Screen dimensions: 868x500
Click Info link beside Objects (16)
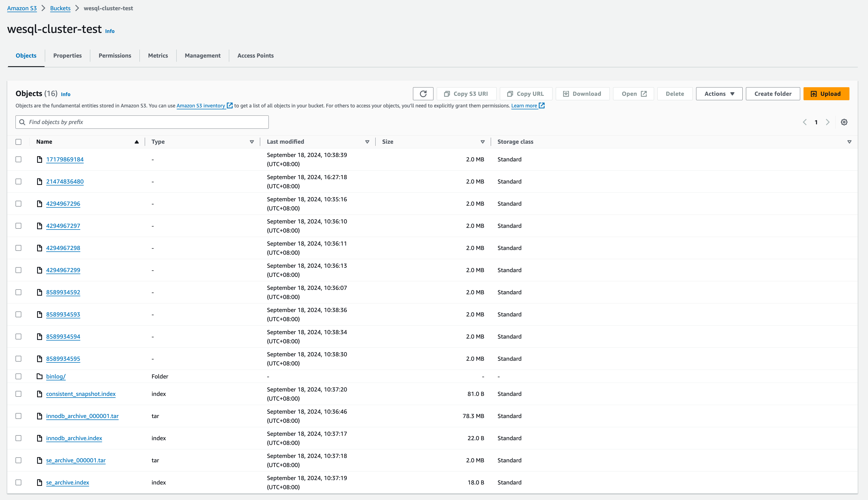(x=66, y=94)
